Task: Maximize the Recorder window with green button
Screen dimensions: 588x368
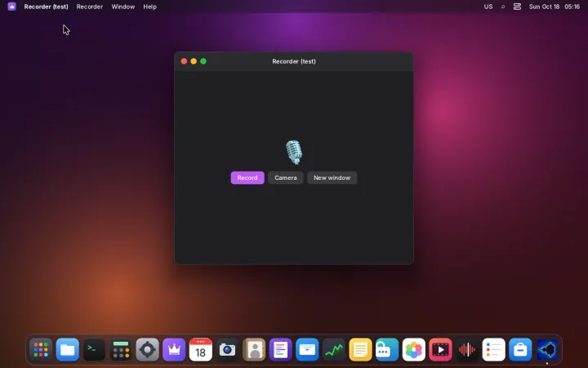Action: click(203, 61)
